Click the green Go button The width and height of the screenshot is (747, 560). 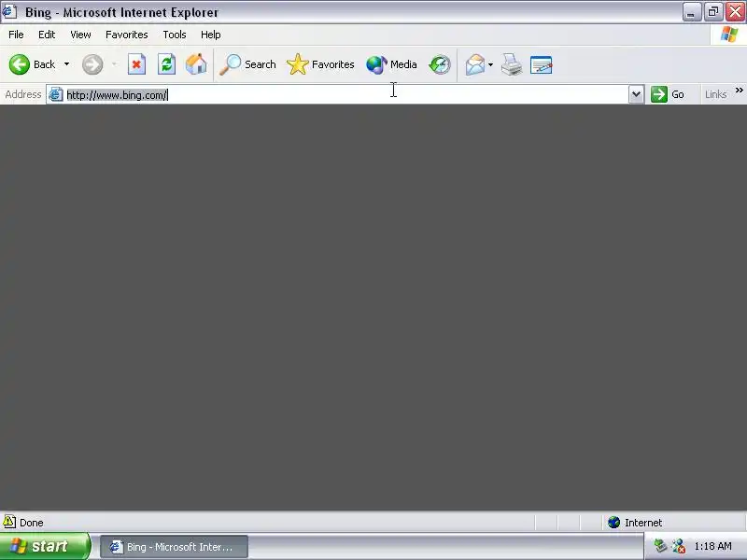[x=668, y=94]
